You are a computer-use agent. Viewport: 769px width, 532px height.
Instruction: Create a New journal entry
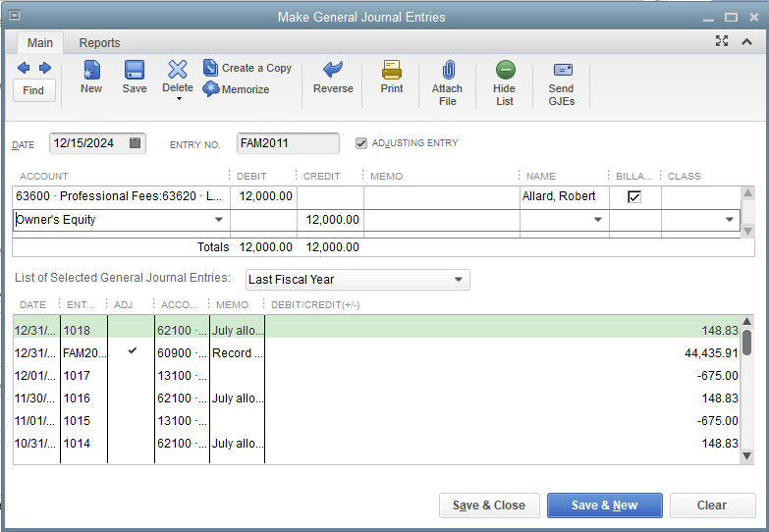(91, 77)
